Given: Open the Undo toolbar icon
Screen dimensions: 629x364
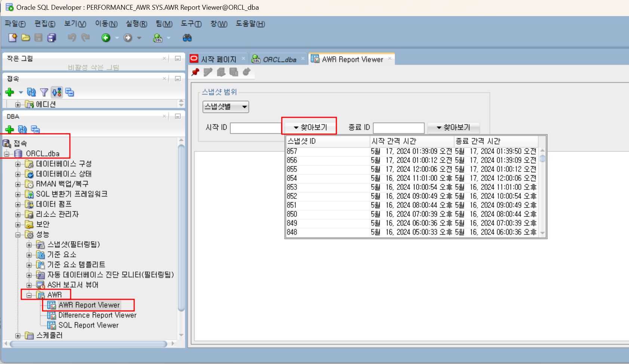Looking at the screenshot, I should click(72, 37).
